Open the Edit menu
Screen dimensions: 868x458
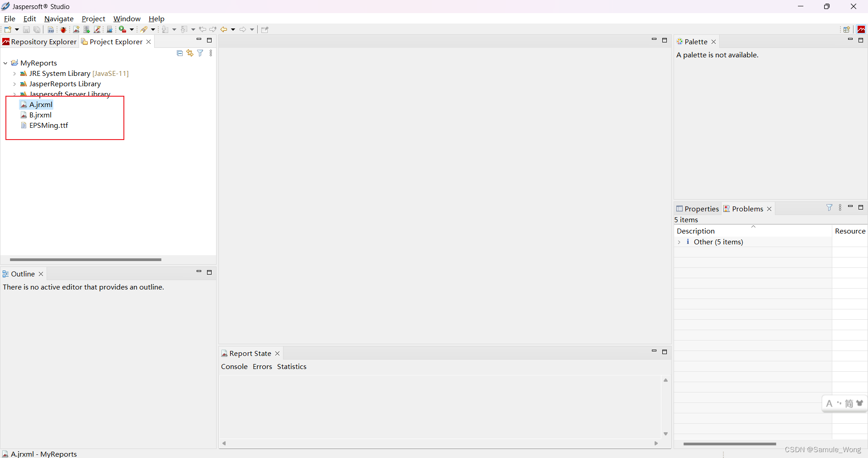coord(30,19)
